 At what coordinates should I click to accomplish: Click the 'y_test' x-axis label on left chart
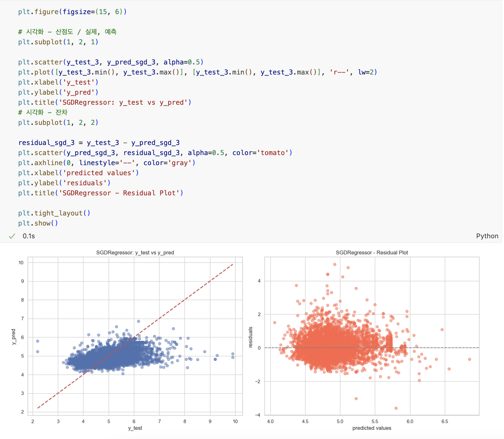click(x=135, y=428)
